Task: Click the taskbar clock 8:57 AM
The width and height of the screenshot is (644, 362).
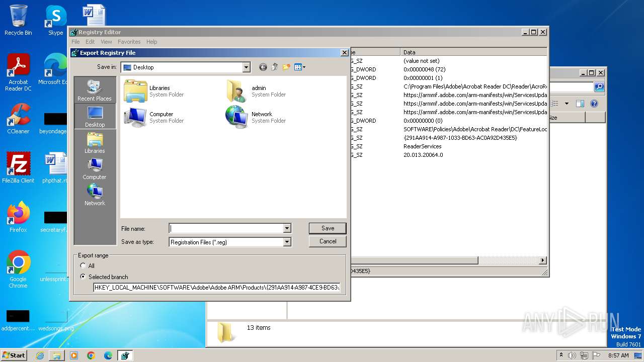Action: tap(618, 355)
